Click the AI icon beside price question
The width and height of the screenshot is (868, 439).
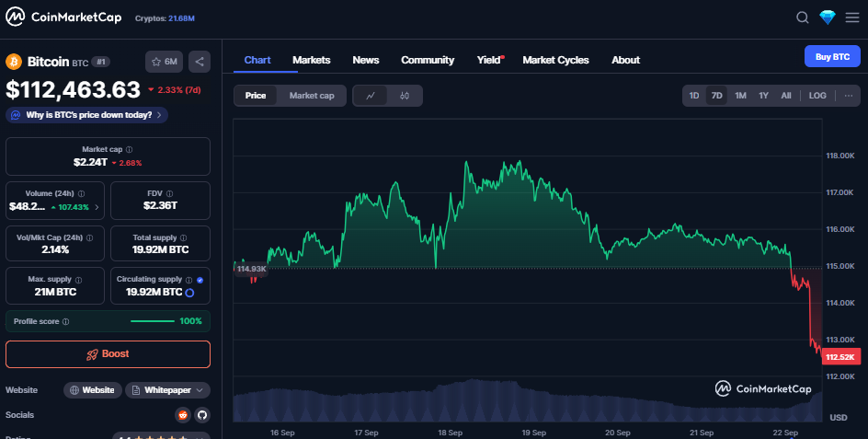point(16,115)
